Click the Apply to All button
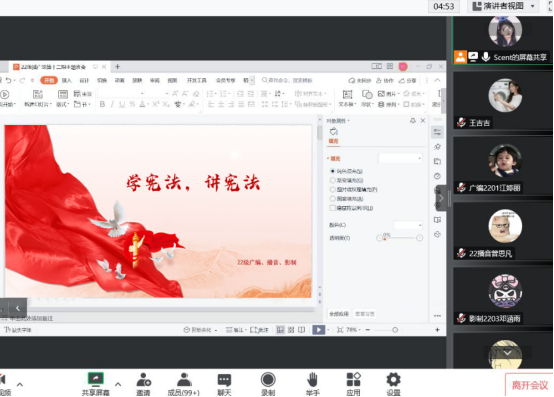554x397 pixels. (x=339, y=314)
